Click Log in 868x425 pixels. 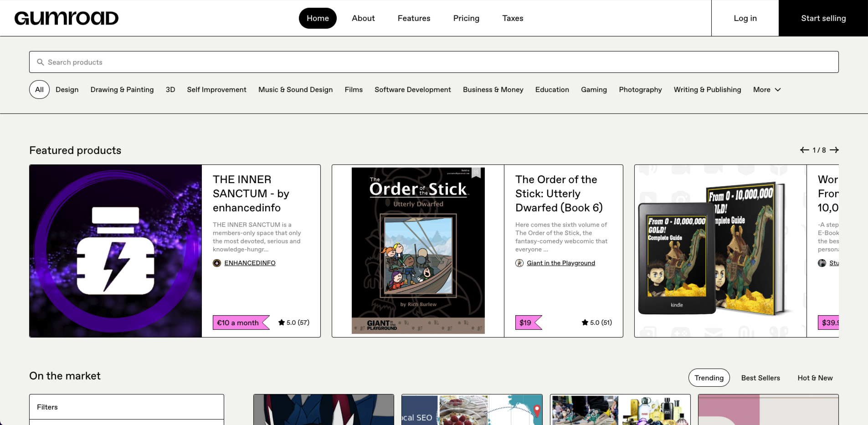click(745, 18)
